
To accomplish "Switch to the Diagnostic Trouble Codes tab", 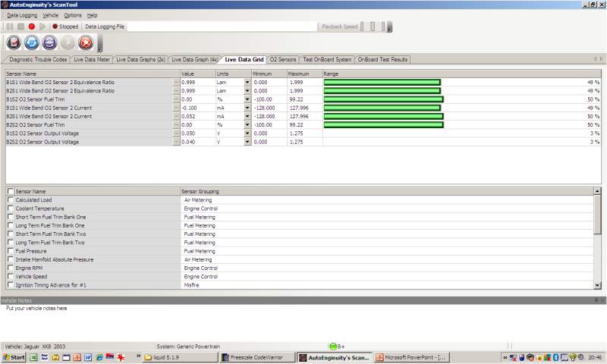I will click(38, 60).
